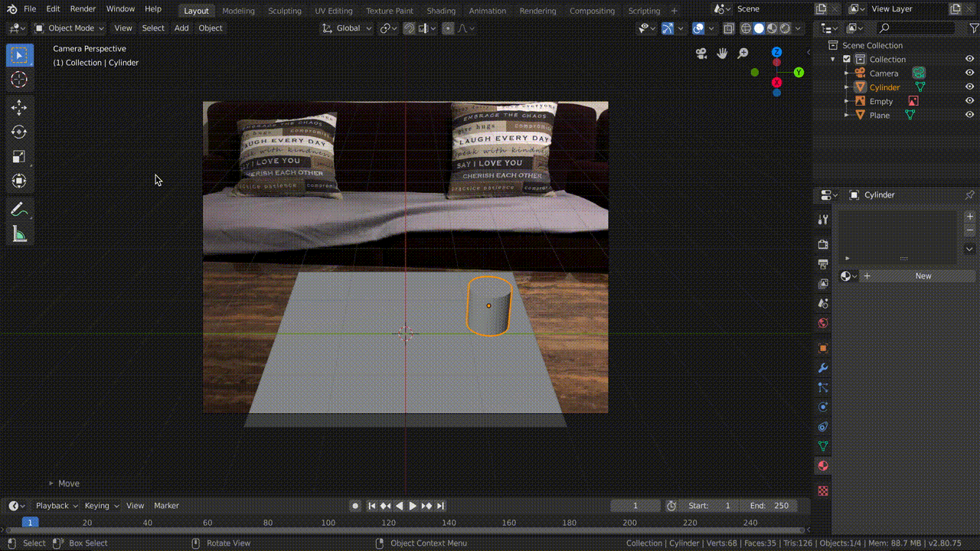The width and height of the screenshot is (980, 551).
Task: Select the Move tool in toolbar
Action: pos(19,108)
